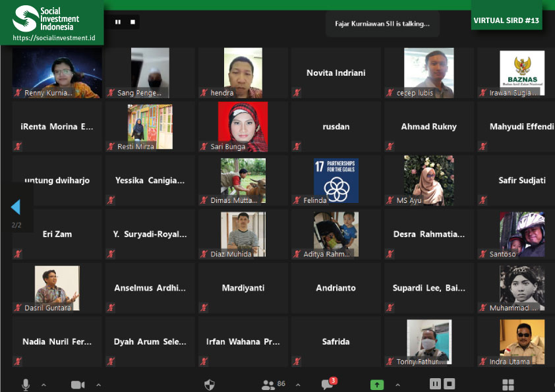
Task: Stop recording using top-left stop icon
Action: click(132, 22)
